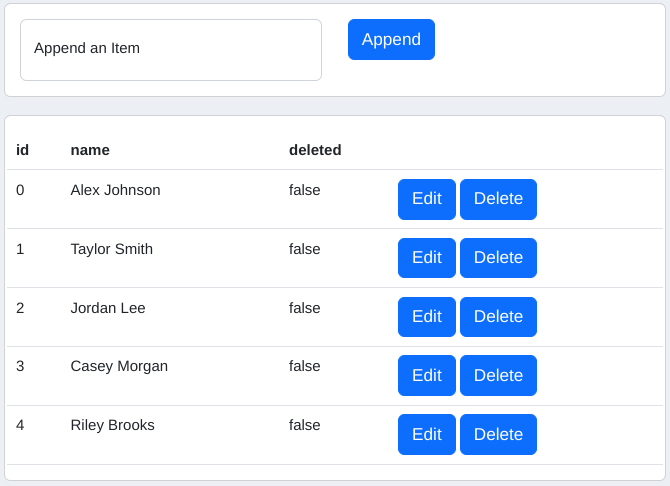The image size is (670, 486).
Task: Delete the Riley Brooks row
Action: coord(498,434)
